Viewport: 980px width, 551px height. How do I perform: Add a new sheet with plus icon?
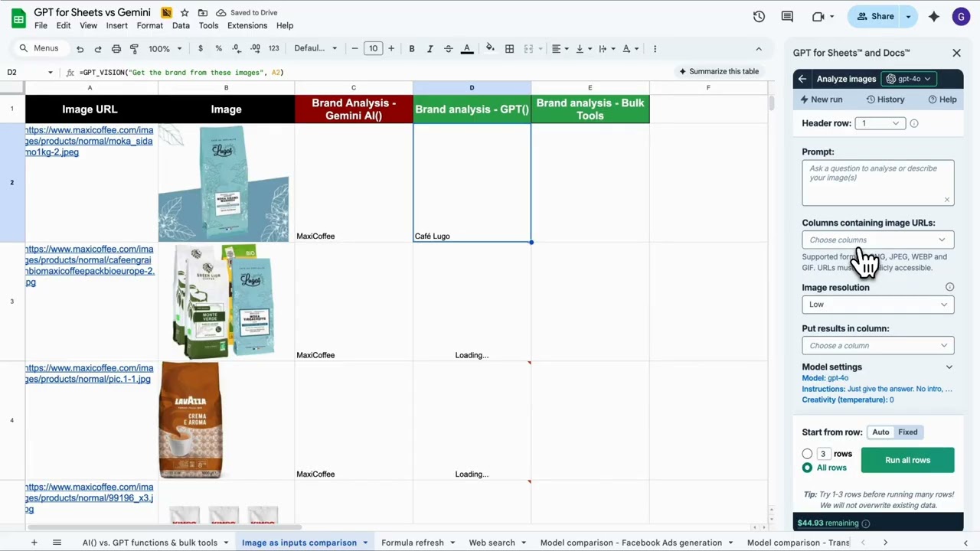pos(34,543)
